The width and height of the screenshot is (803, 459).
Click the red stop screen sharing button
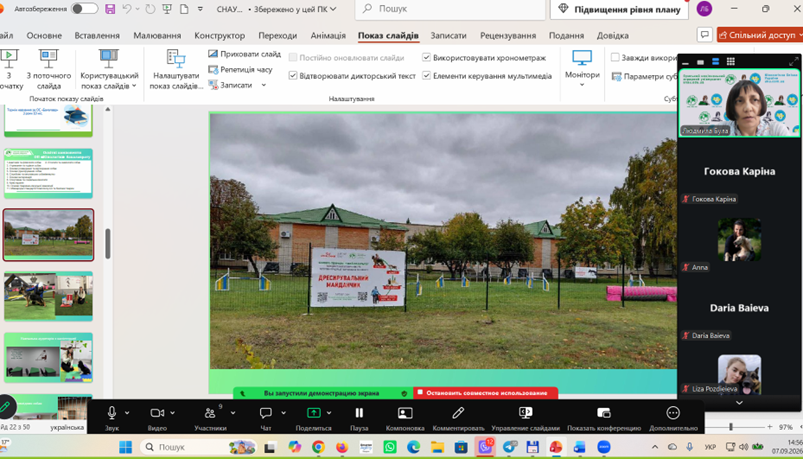pyautogui.click(x=486, y=393)
